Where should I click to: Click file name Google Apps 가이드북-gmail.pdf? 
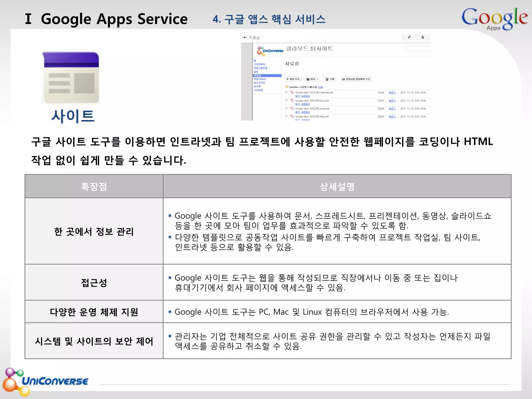coord(312,109)
